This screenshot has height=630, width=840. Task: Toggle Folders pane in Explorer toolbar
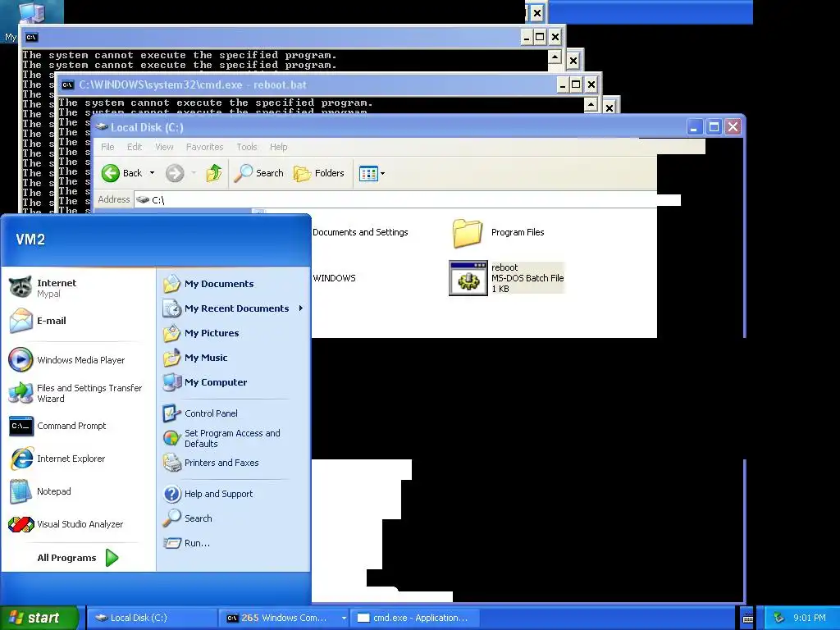(319, 173)
